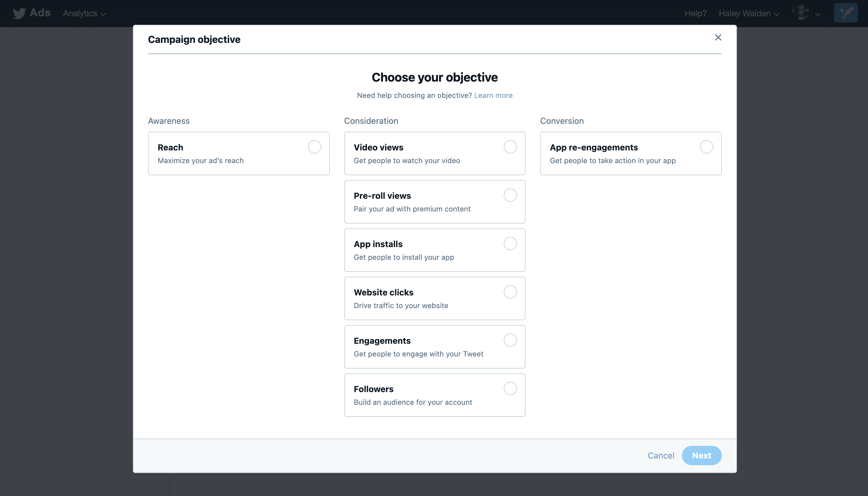The width and height of the screenshot is (868, 496).
Task: Click the Next button
Action: point(701,456)
